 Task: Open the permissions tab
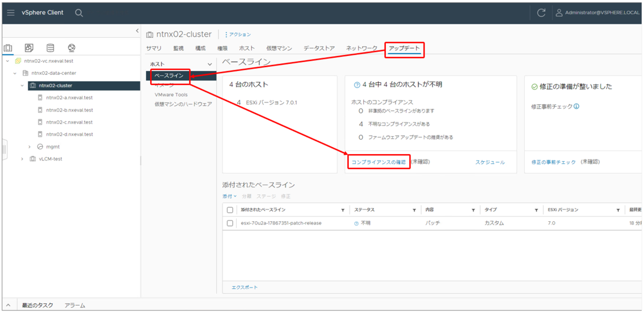pyautogui.click(x=222, y=48)
